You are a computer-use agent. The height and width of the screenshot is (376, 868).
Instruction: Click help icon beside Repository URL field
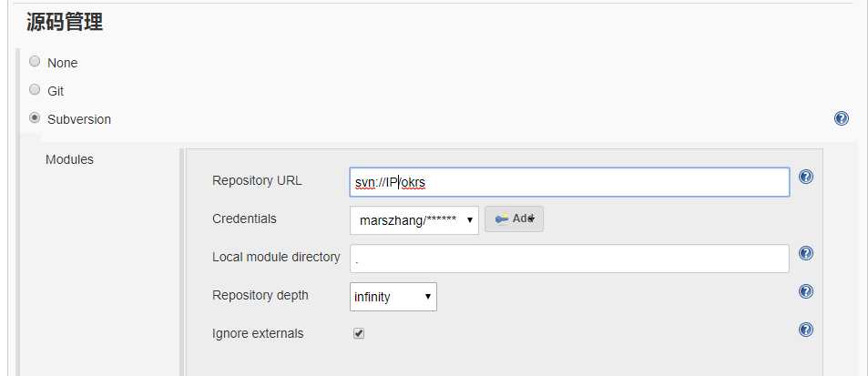tap(805, 178)
